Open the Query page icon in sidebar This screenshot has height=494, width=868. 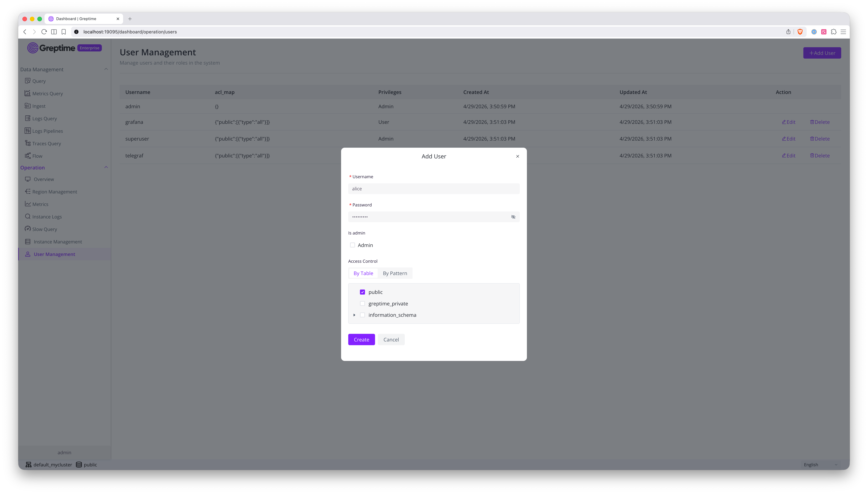click(x=28, y=81)
